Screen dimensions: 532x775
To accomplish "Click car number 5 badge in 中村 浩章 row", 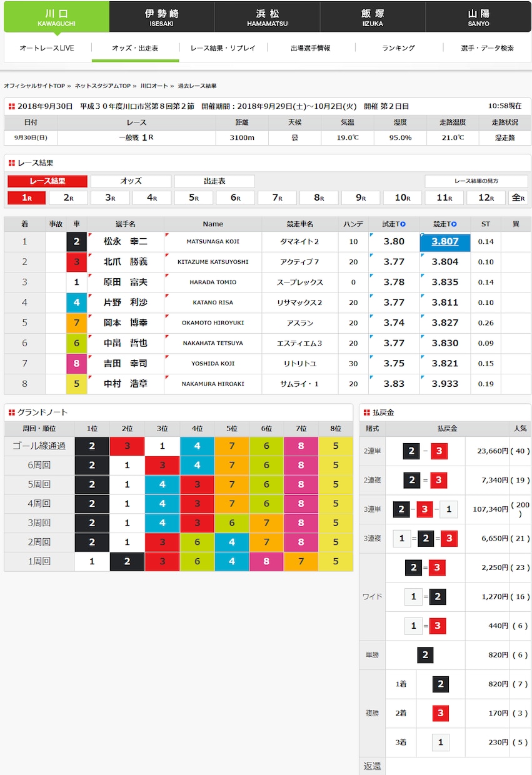I will click(76, 384).
